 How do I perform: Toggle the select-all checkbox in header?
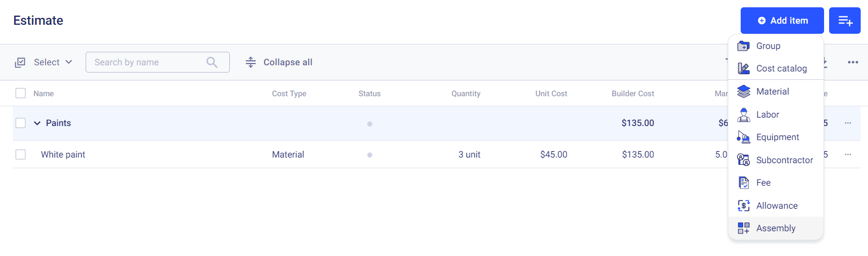21,93
